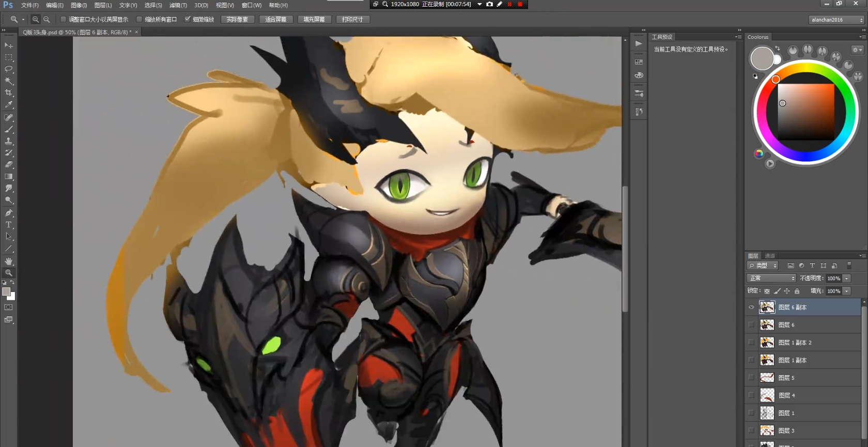Select the Lasso tool

[x=9, y=69]
